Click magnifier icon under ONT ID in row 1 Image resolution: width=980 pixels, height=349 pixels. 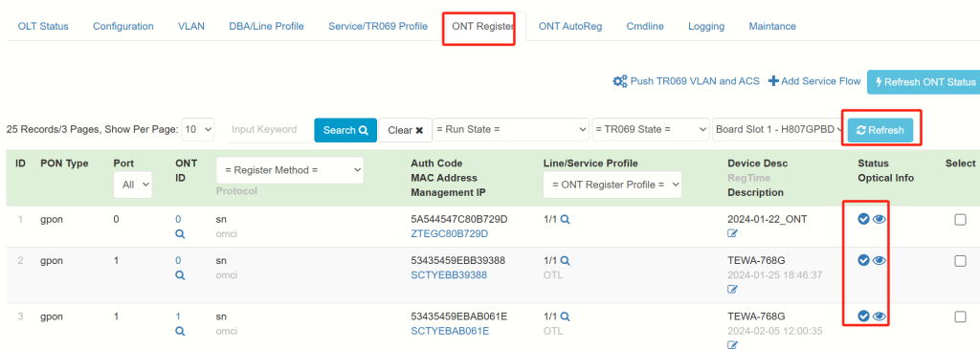click(180, 234)
